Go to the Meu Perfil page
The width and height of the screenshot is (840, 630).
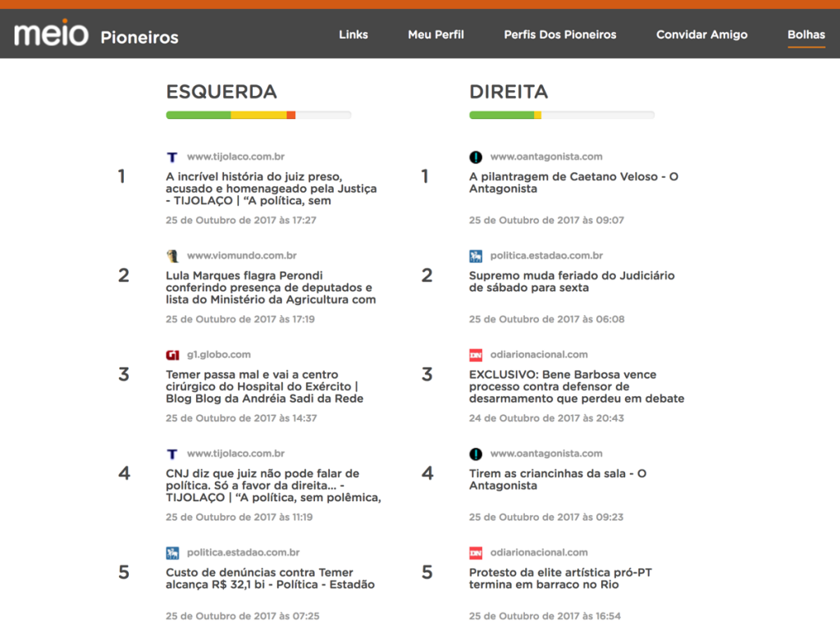tap(436, 34)
